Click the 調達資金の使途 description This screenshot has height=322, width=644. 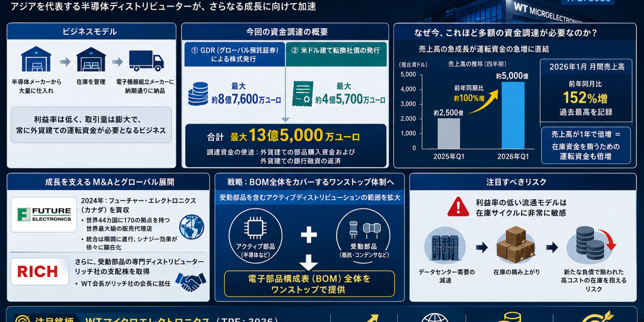(x=281, y=156)
